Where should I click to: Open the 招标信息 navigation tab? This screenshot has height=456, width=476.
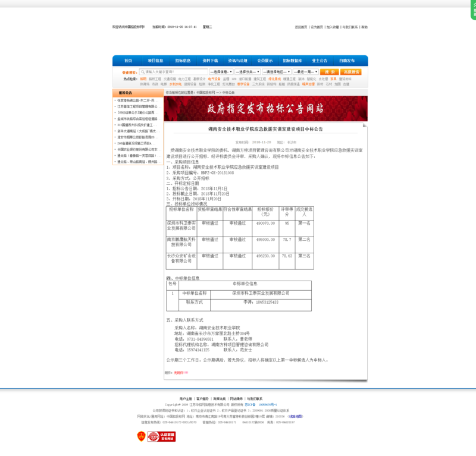tap(183, 61)
